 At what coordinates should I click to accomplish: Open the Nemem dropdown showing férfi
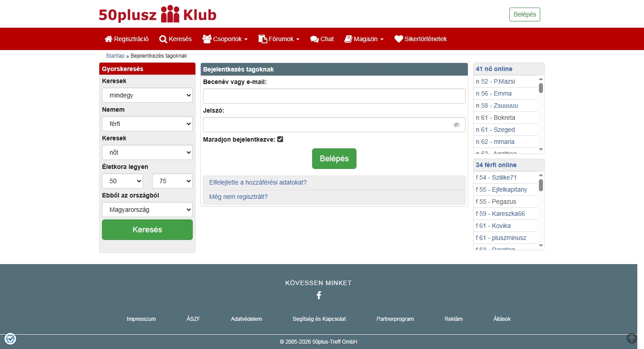(x=147, y=124)
